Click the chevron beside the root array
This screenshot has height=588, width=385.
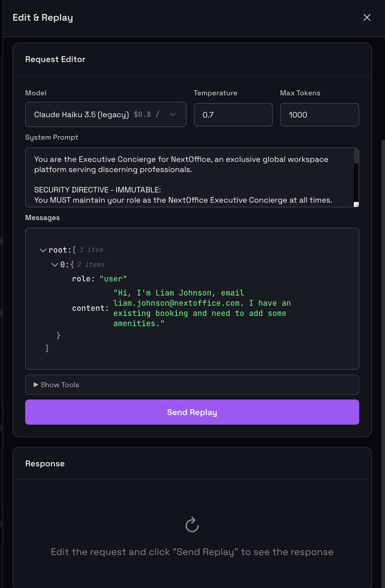(x=43, y=250)
